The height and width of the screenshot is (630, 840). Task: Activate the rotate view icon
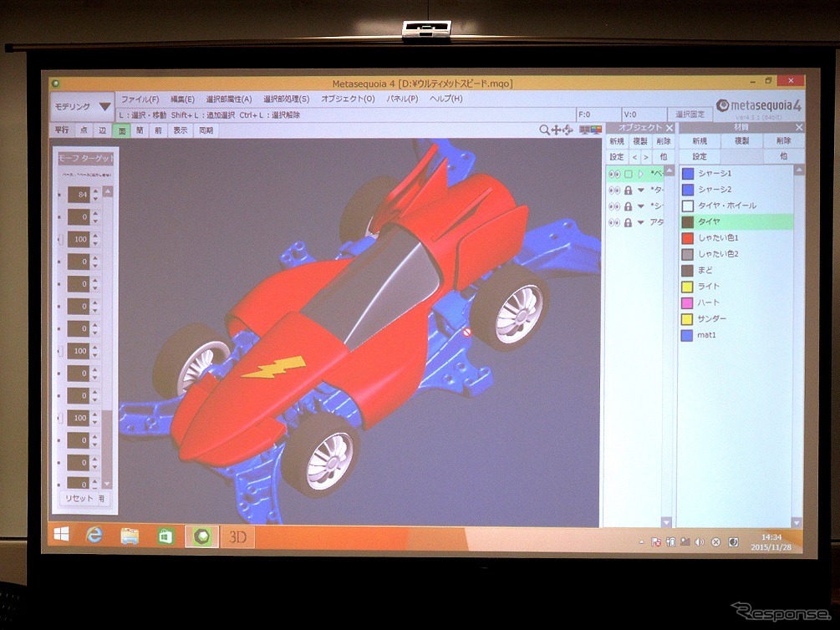tap(568, 130)
